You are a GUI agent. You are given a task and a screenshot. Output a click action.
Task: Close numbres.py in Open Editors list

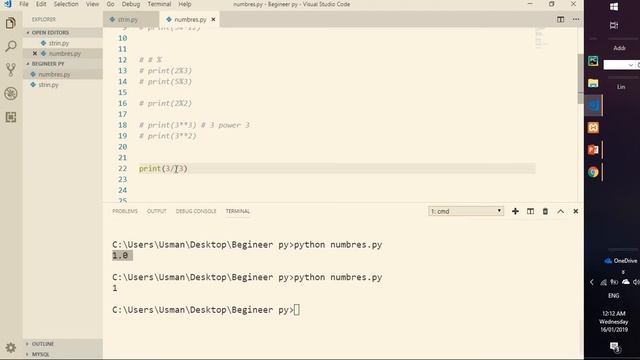click(35, 53)
